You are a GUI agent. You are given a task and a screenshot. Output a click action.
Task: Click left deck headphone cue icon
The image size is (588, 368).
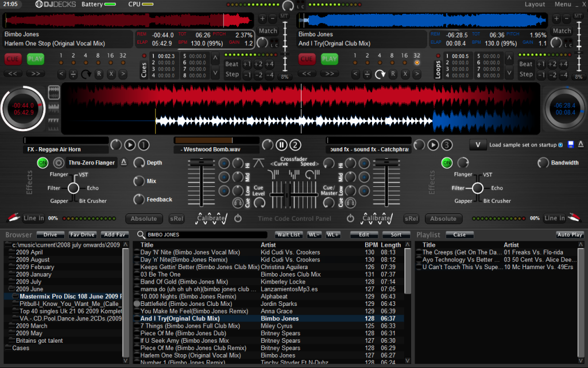coord(238,203)
